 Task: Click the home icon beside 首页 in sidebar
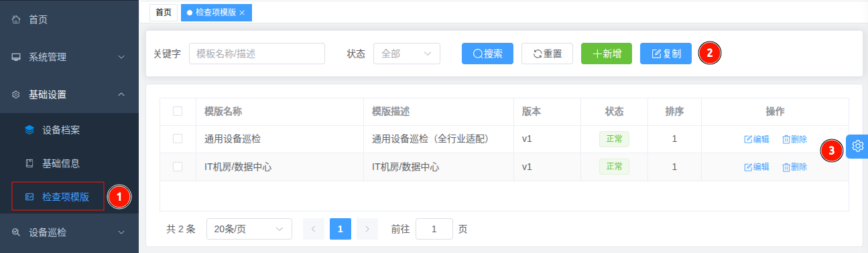coord(16,20)
